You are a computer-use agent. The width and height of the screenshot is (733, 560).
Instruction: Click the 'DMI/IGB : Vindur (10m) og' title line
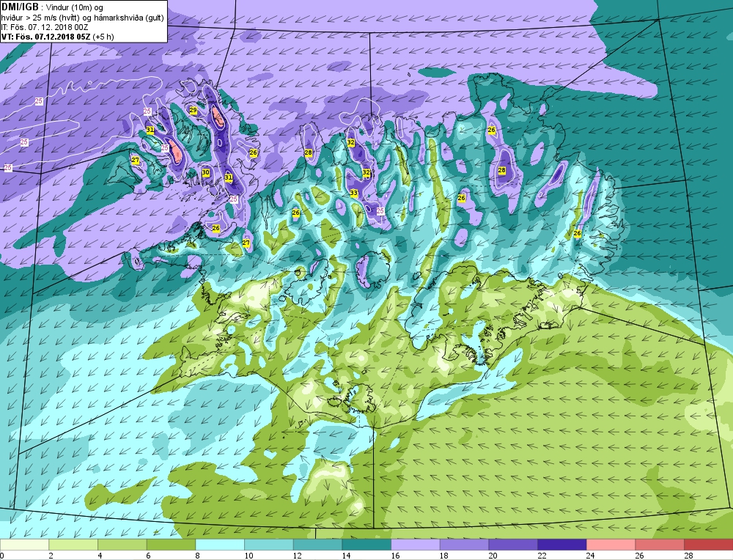click(52, 7)
